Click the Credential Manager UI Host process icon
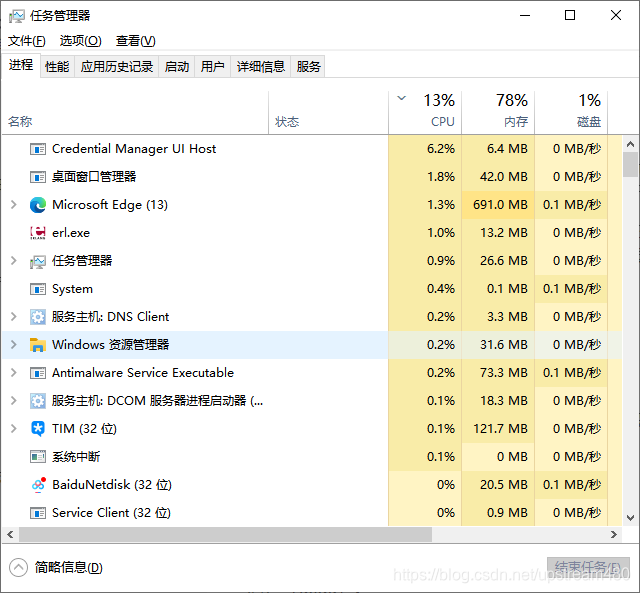 pyautogui.click(x=38, y=149)
